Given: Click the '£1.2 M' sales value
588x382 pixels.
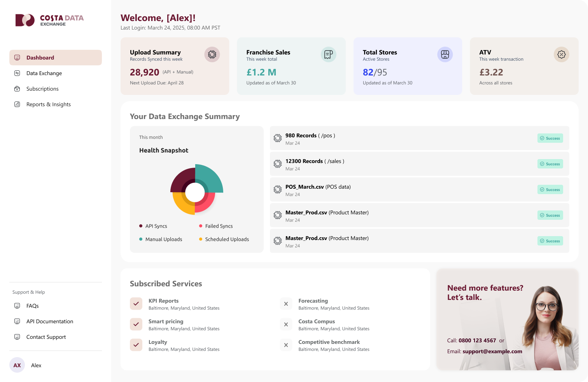Looking at the screenshot, I should click(x=261, y=72).
